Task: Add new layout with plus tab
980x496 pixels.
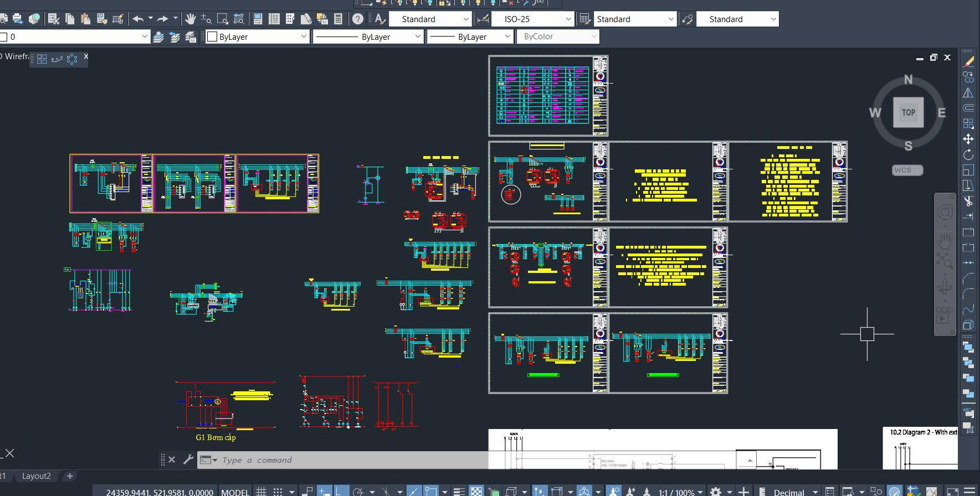Action: (70, 476)
